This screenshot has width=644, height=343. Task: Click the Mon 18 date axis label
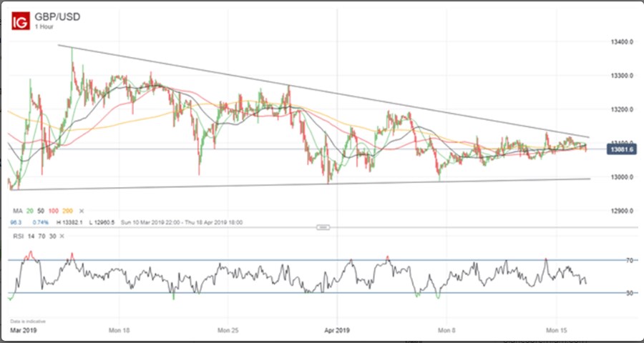point(119,332)
